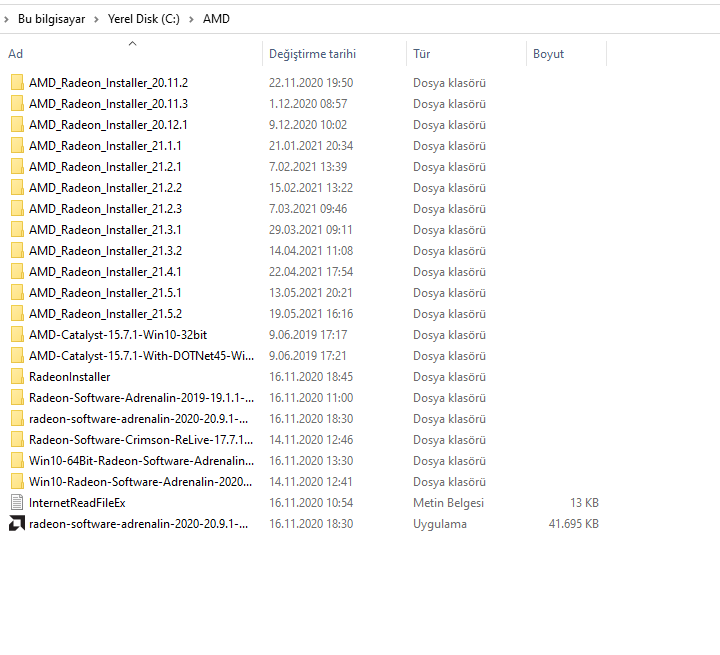Click date 7.03.2021 09:46
The width and height of the screenshot is (720, 655).
click(308, 209)
